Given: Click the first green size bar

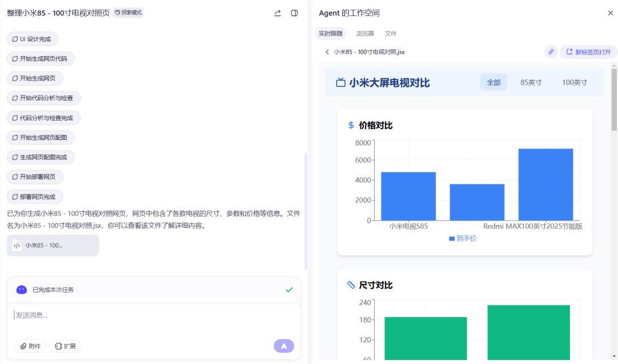Looking at the screenshot, I should [426, 338].
